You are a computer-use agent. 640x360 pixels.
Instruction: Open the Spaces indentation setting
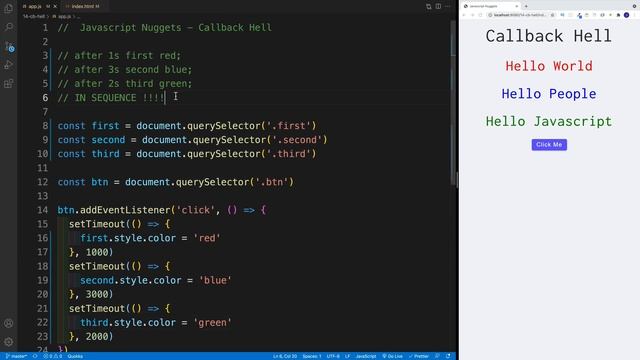coord(312,356)
